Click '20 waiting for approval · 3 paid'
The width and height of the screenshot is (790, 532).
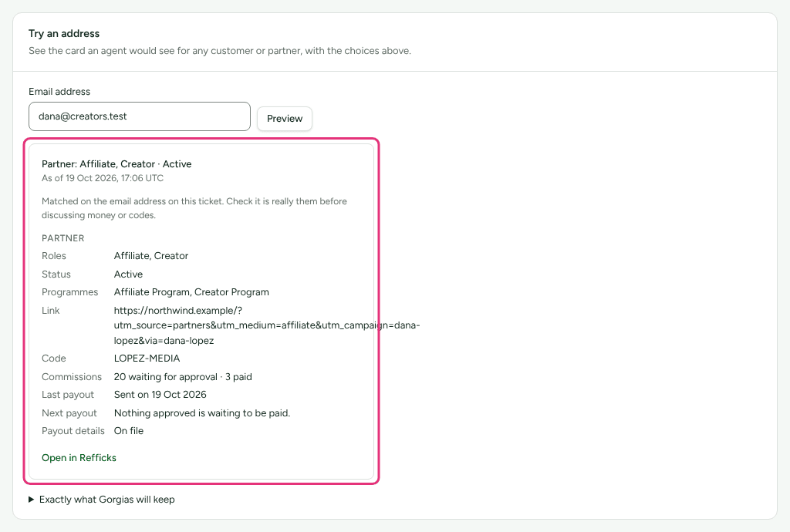[183, 376]
